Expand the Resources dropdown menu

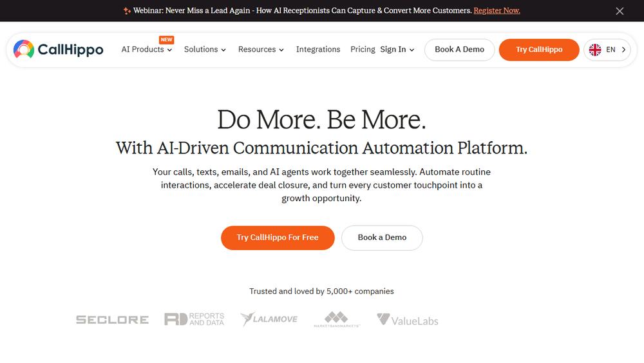click(x=261, y=50)
